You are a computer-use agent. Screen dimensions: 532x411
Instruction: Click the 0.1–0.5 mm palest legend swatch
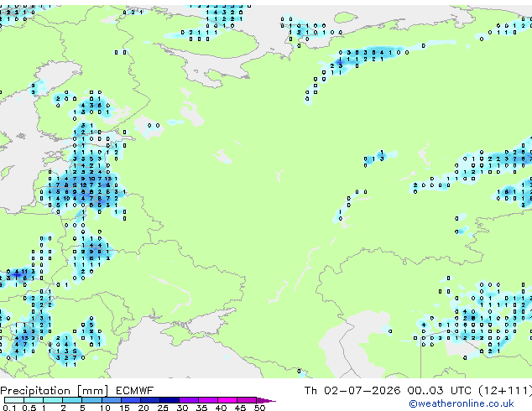pos(14,400)
